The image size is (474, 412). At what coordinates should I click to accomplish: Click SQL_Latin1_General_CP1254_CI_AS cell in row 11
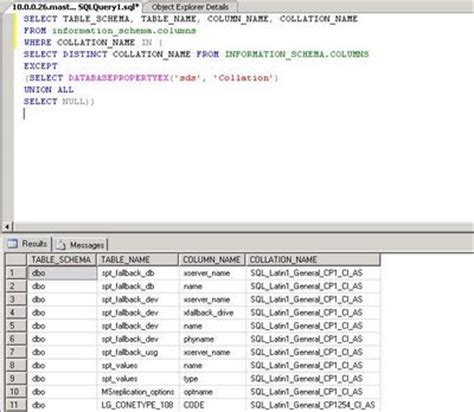tap(313, 405)
